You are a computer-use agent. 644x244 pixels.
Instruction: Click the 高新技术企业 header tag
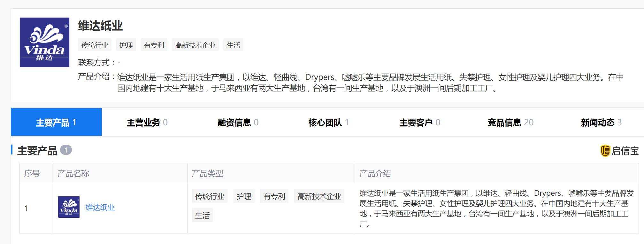coord(195,45)
